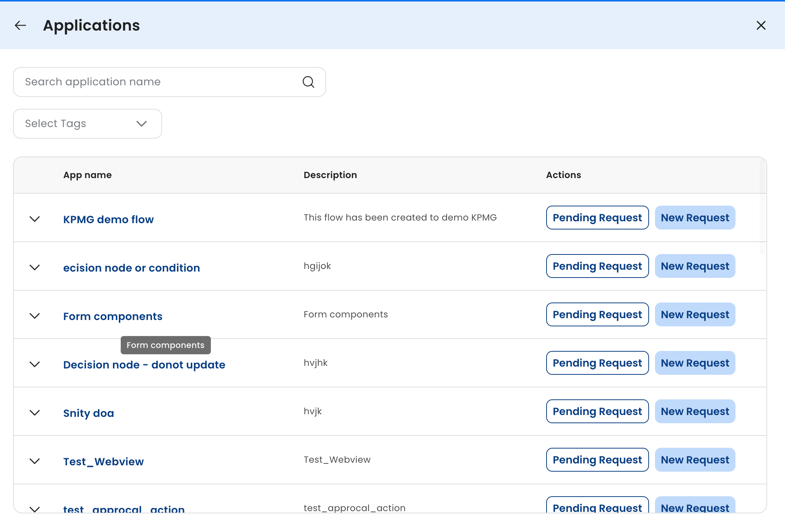785x532 pixels.
Task: Close the Applications panel with X
Action: (x=761, y=25)
